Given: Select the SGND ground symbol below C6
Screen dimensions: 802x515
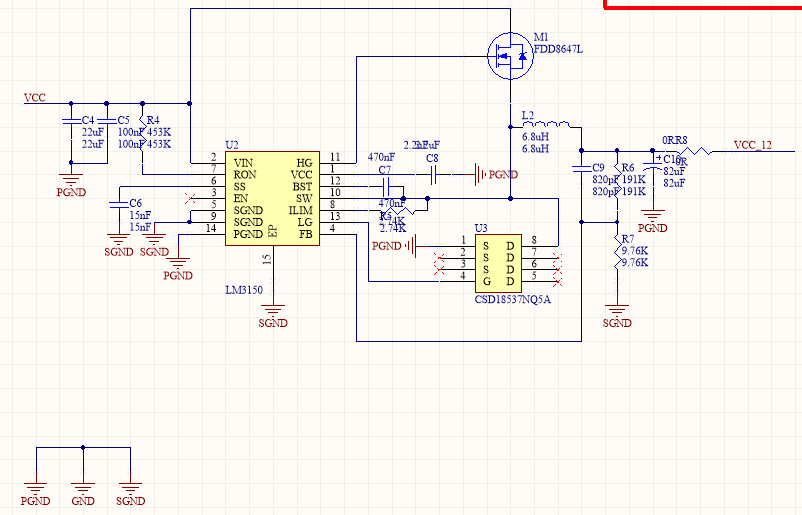Looking at the screenshot, I should (119, 239).
